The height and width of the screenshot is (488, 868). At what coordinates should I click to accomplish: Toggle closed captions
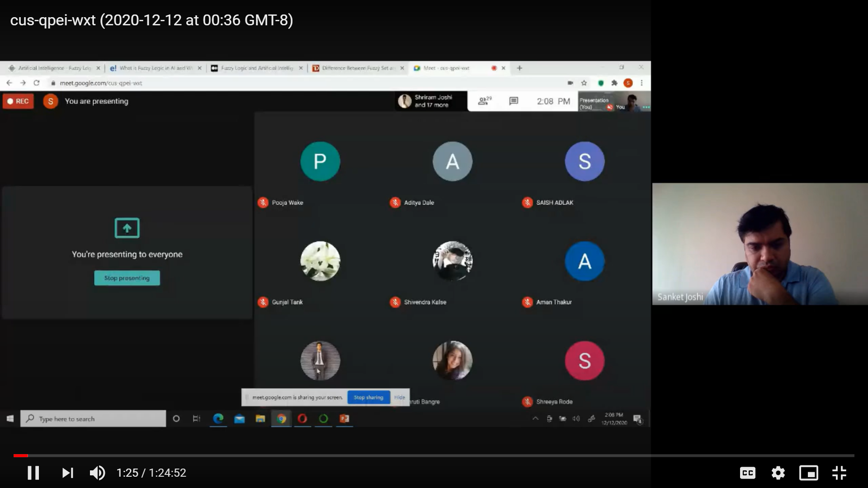tap(748, 473)
